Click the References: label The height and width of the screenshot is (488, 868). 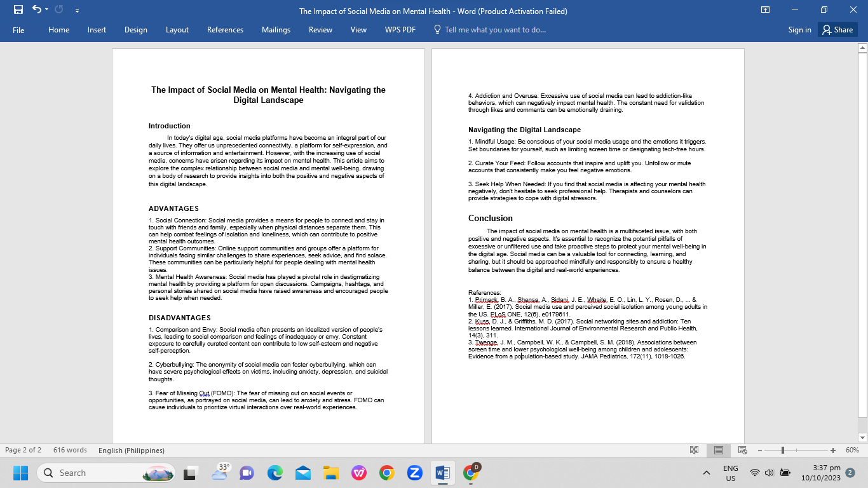[485, 292]
